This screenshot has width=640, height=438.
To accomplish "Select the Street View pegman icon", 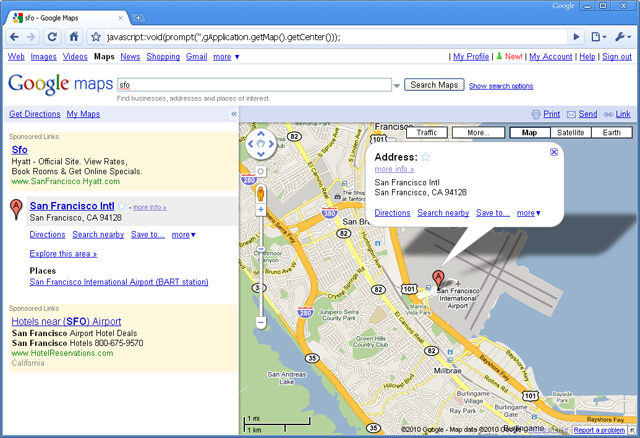I will pyautogui.click(x=260, y=193).
